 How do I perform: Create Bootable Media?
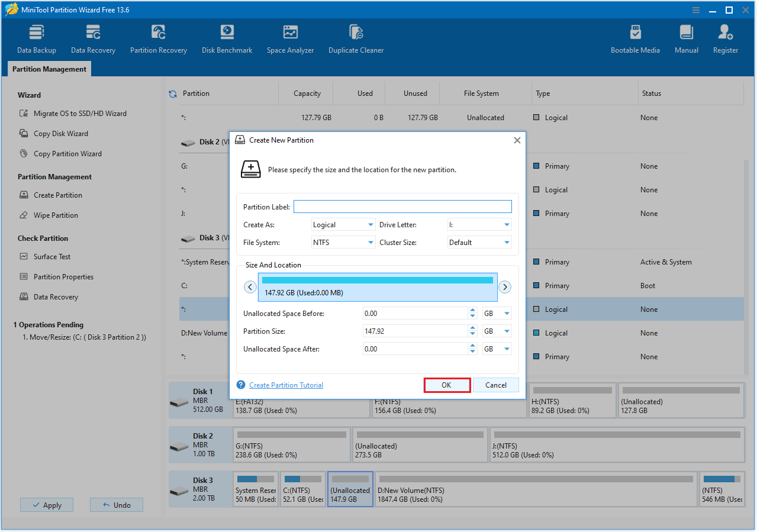coord(635,39)
